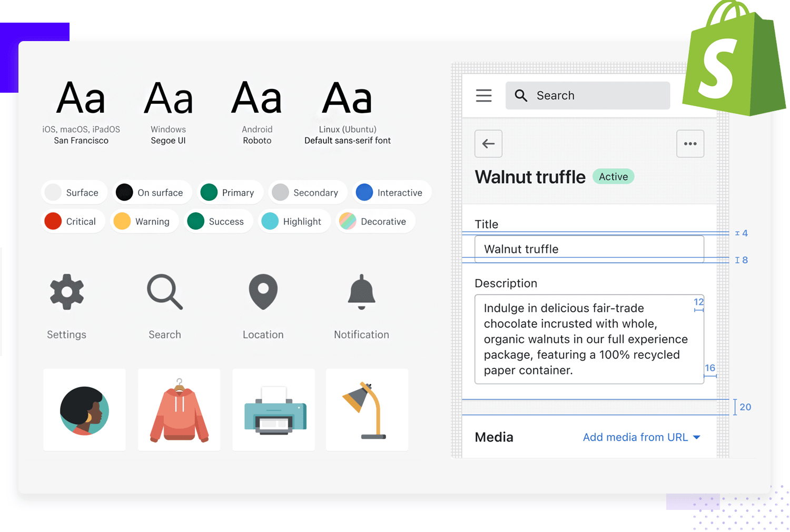Click the 'Walnut truffle' page heading

(530, 177)
